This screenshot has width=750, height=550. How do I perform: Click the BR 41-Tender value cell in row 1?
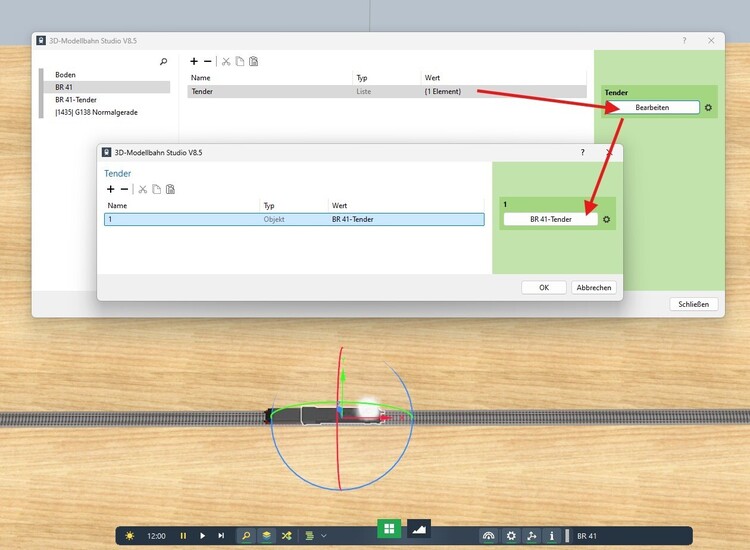[x=353, y=220]
